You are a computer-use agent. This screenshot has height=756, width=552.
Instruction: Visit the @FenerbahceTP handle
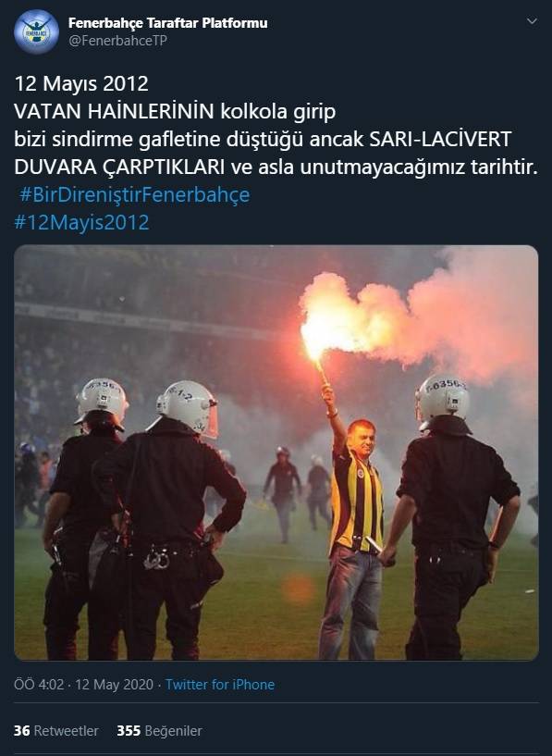click(117, 41)
